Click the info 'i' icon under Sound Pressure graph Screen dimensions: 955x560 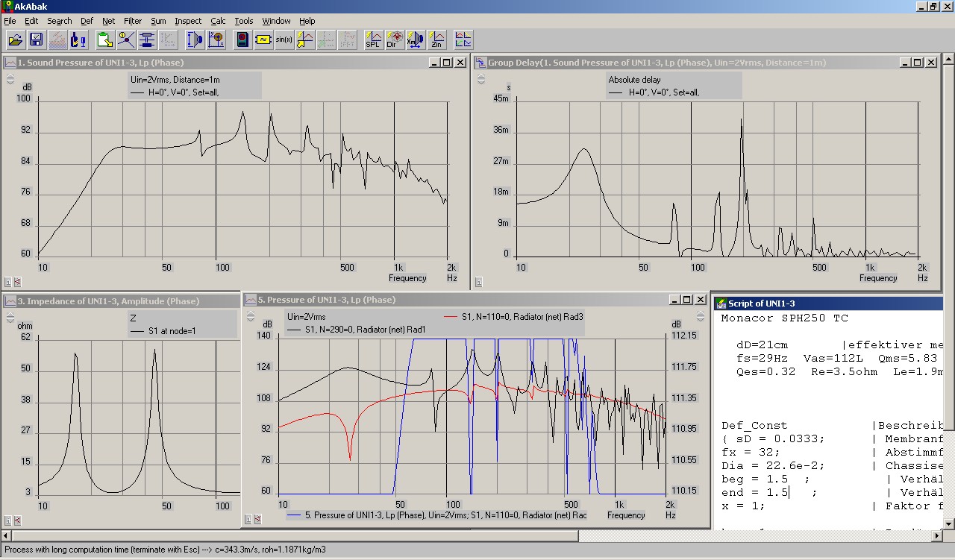[7, 283]
